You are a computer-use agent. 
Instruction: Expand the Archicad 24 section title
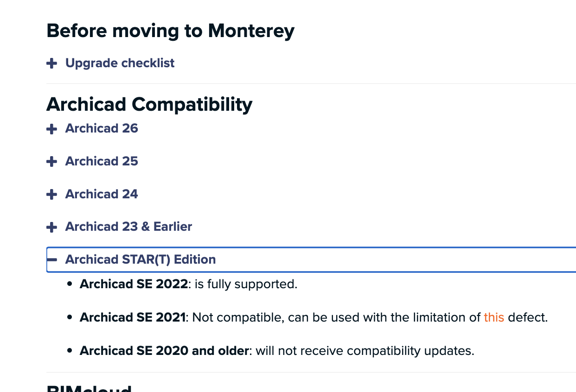(102, 194)
